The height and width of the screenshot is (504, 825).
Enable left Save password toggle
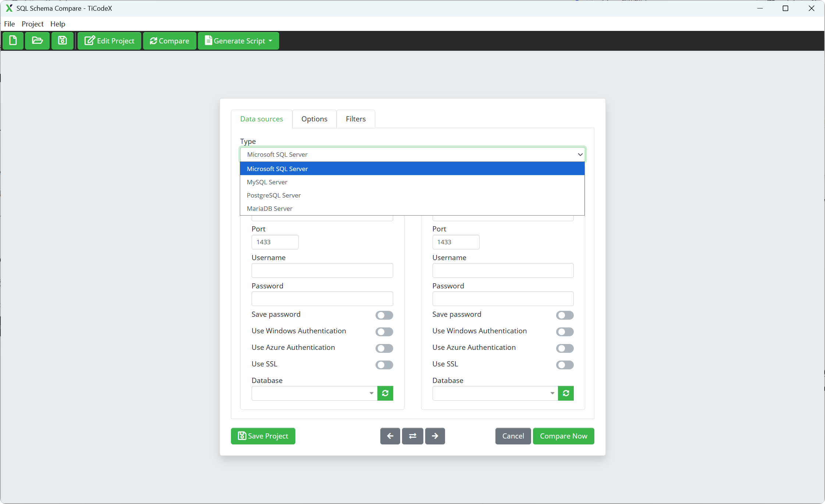[x=384, y=315]
